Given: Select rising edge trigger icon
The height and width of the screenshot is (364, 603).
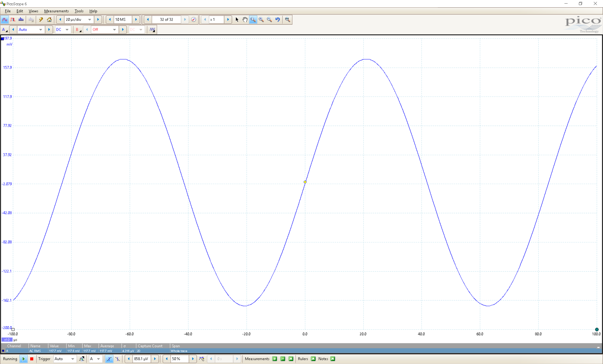Looking at the screenshot, I should (109, 359).
